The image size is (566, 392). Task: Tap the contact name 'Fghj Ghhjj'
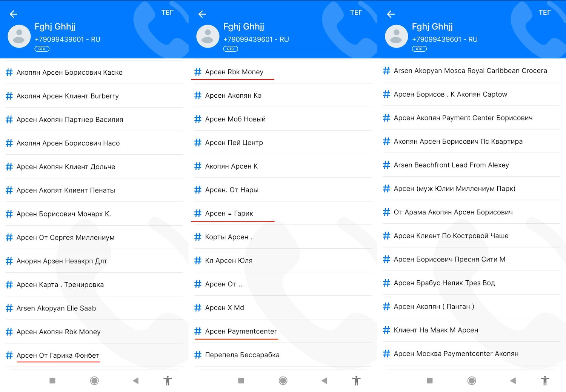[55, 26]
